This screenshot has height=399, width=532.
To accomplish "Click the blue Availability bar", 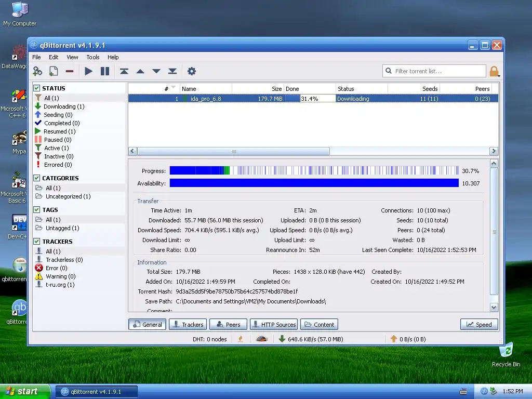I will click(314, 183).
